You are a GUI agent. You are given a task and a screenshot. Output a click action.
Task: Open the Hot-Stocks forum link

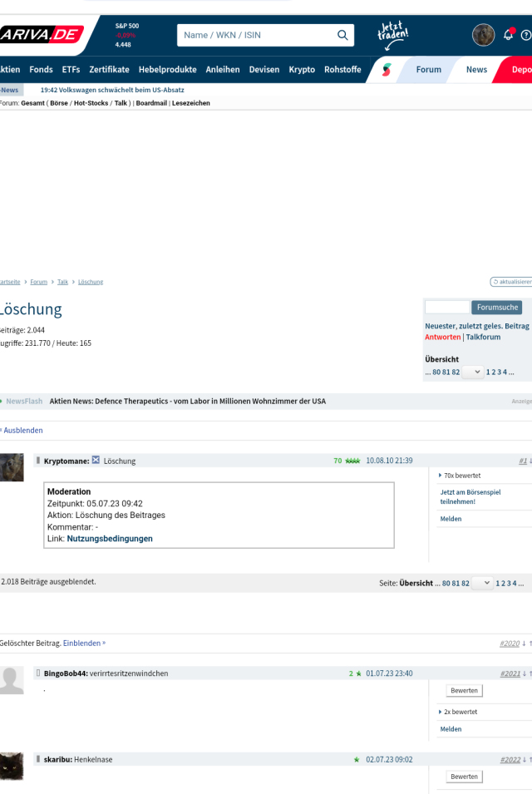coord(91,103)
